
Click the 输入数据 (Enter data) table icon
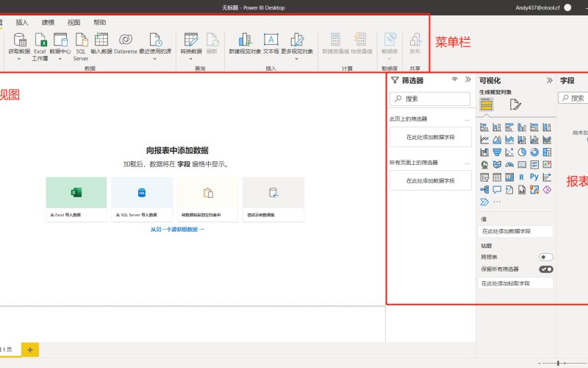tap(101, 40)
